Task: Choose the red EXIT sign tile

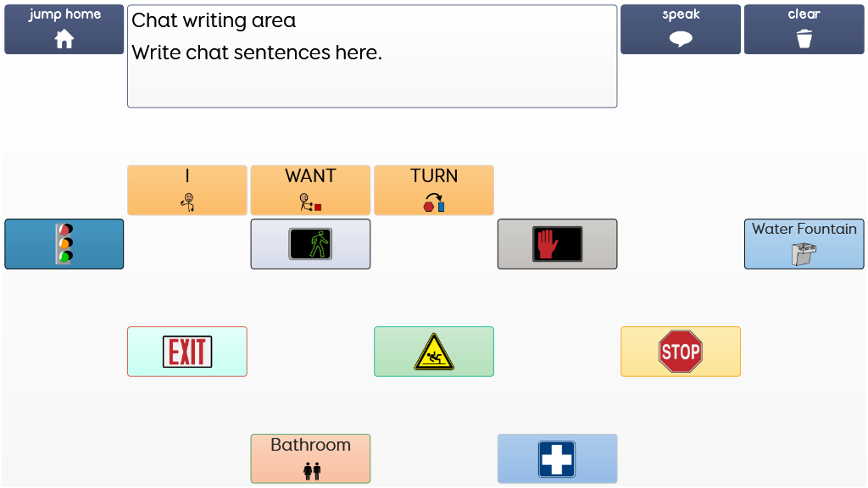Action: point(187,351)
